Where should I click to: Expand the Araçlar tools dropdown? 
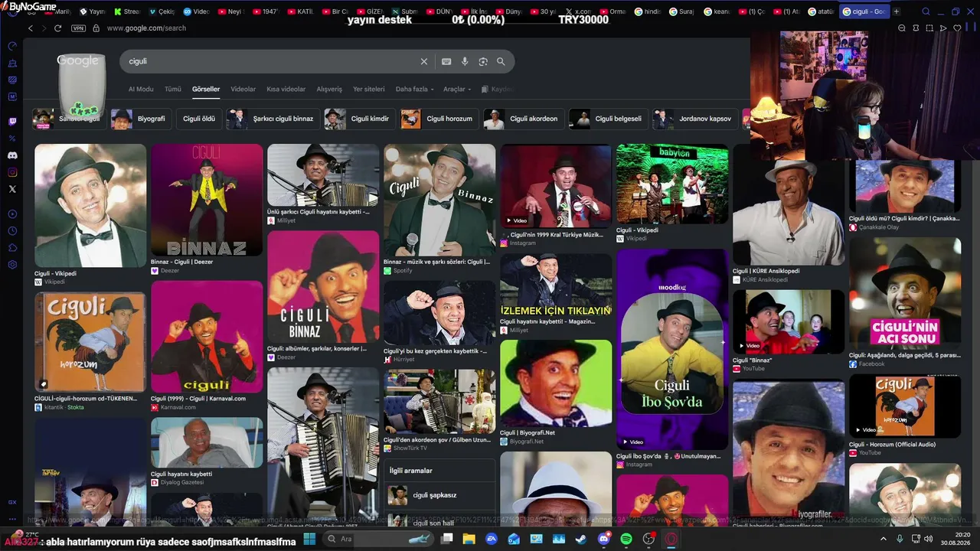[457, 90]
